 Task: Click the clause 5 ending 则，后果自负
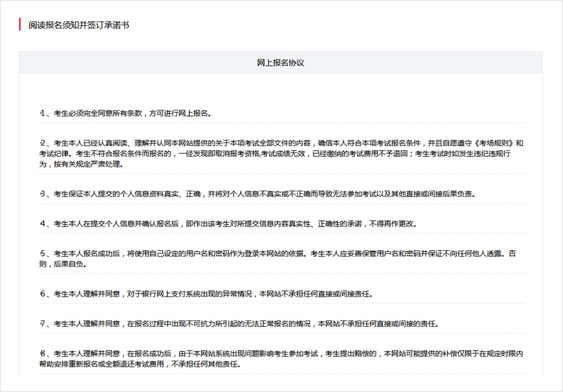click(63, 264)
